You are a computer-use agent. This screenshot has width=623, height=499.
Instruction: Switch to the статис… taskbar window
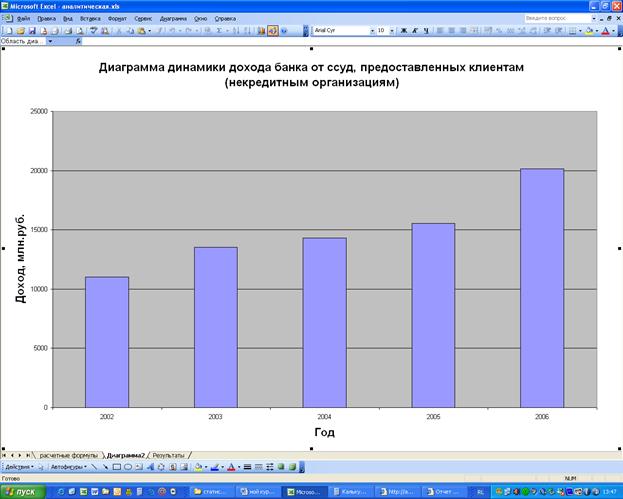(x=210, y=492)
